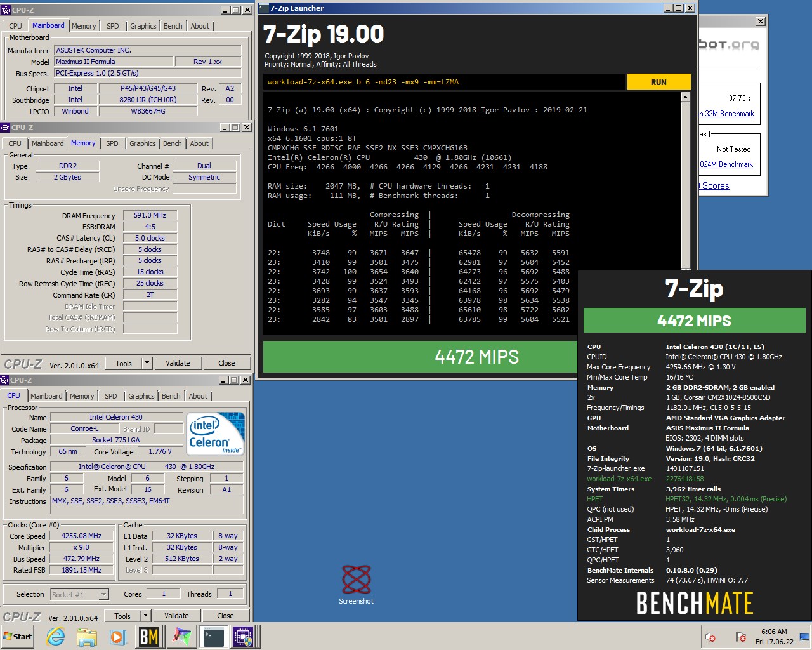
Task: Open Memory tab in Mainboard CPU-Z window
Action: pos(84,26)
